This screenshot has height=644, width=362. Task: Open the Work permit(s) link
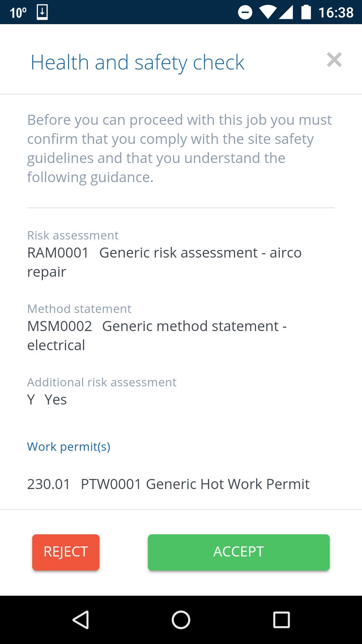[69, 447]
